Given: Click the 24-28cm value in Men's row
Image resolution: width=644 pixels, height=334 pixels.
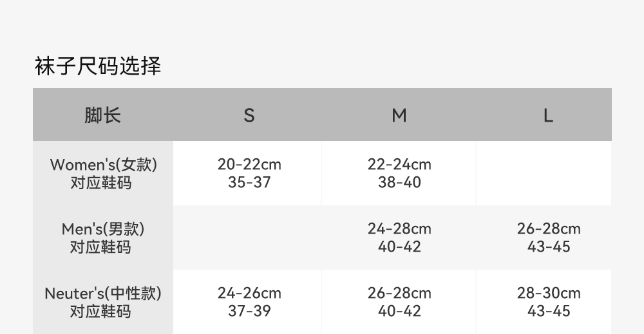Looking at the screenshot, I should (399, 229).
